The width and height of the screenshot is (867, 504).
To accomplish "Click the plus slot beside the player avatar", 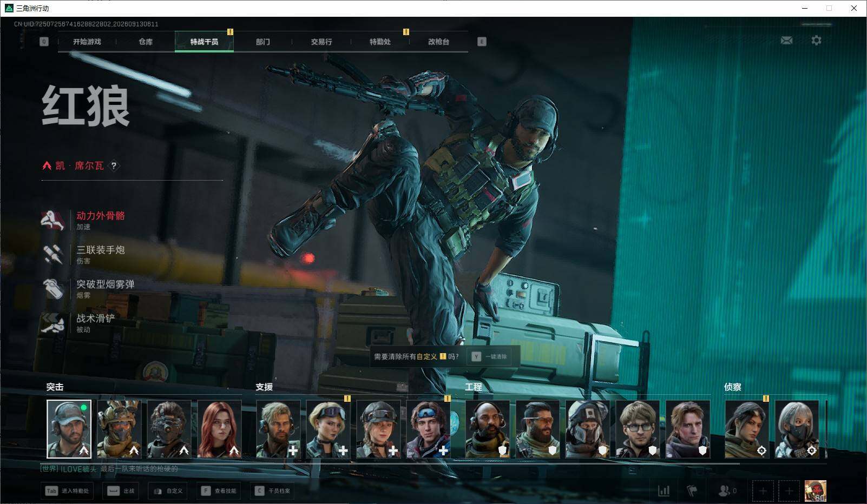I will tap(789, 491).
